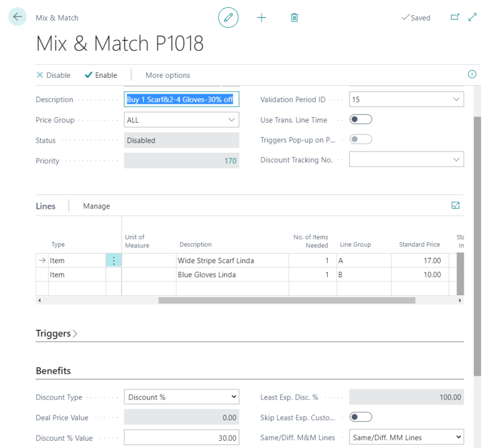Toggle Use Trans. Line Time switch
483x448 pixels.
coord(360,120)
